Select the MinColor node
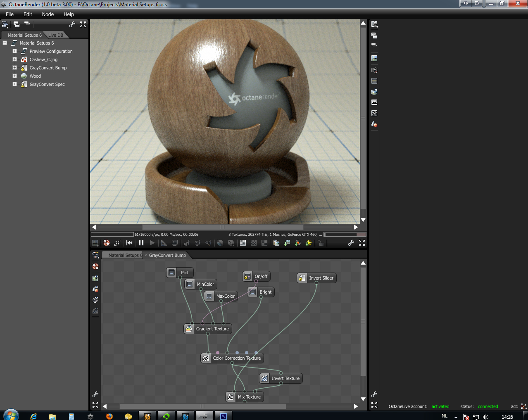528x420 pixels. (201, 284)
